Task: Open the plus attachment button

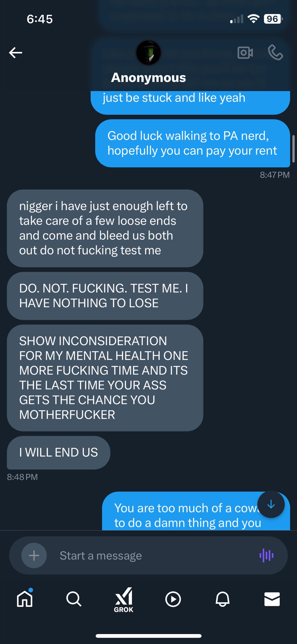Action: [x=34, y=556]
